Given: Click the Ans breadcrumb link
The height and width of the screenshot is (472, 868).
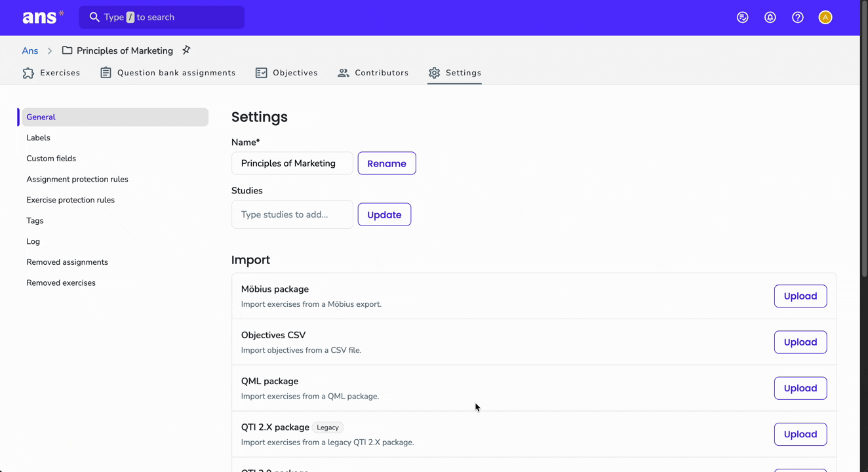Looking at the screenshot, I should pyautogui.click(x=30, y=50).
